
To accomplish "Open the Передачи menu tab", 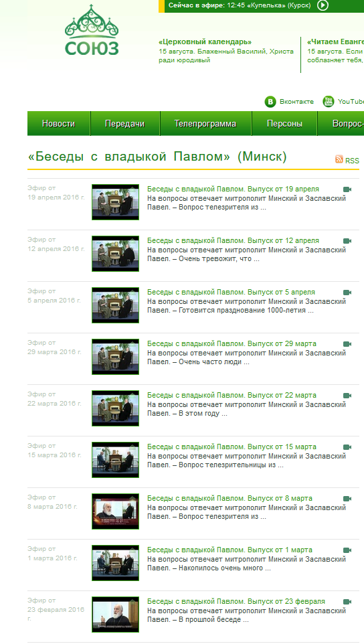I will click(124, 124).
